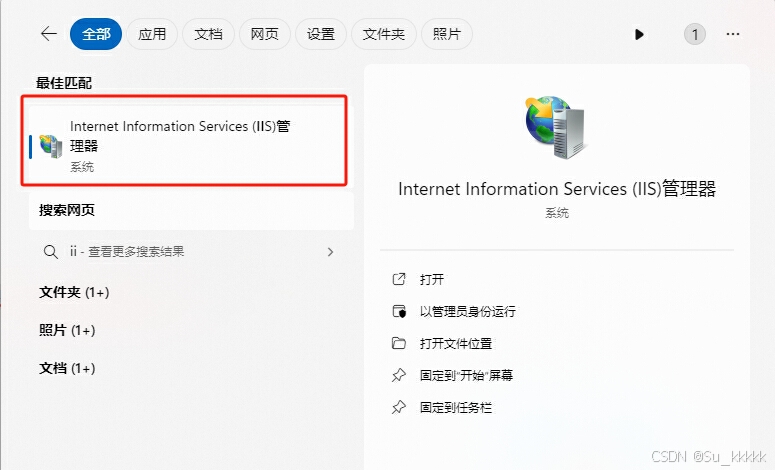Click the folder icon beside 打开文件位置

[x=399, y=343]
